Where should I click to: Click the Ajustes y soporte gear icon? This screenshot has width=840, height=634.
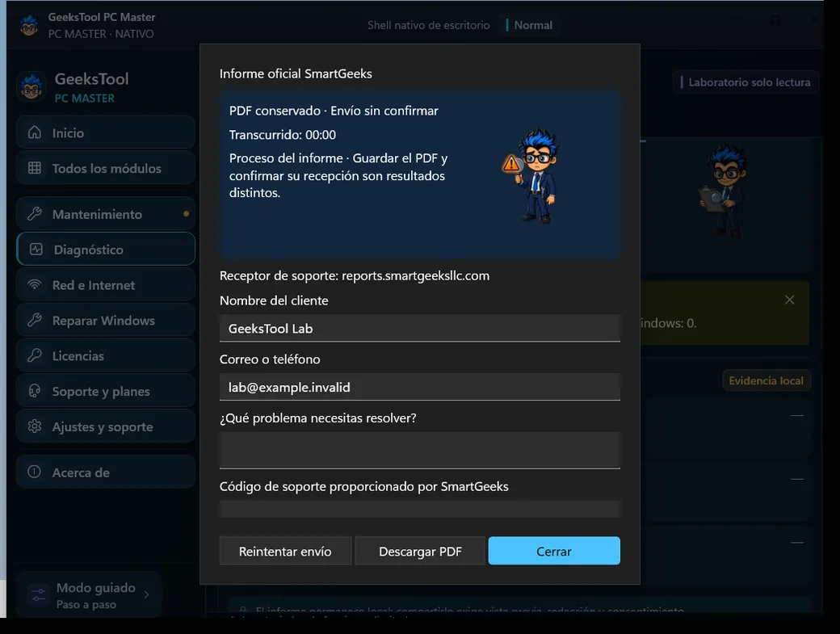[34, 426]
